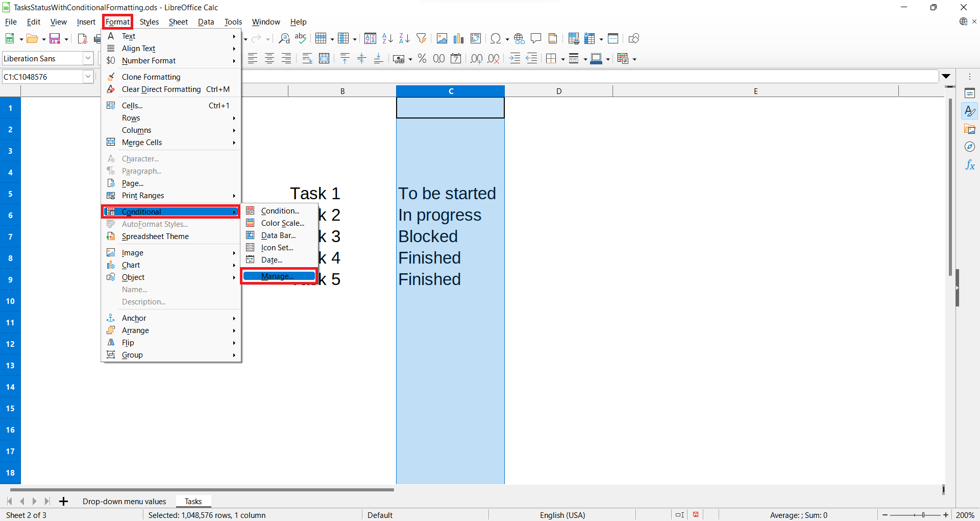Image resolution: width=980 pixels, height=521 pixels.
Task: Toggle freeze rows and columns
Action: click(x=590, y=38)
